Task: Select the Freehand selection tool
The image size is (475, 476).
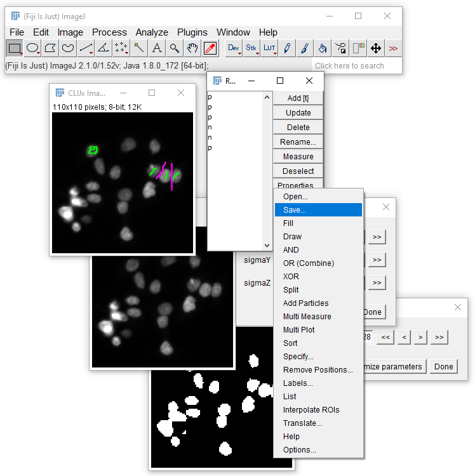Action: click(x=68, y=48)
